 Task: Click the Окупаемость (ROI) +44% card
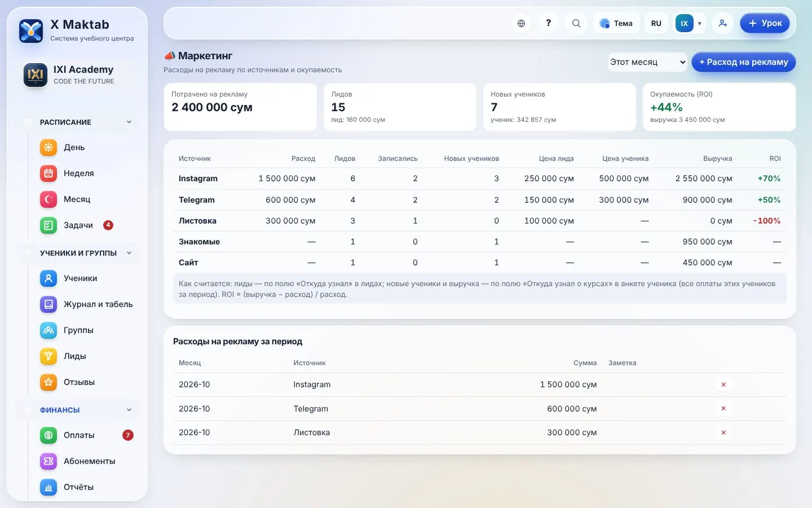point(719,107)
